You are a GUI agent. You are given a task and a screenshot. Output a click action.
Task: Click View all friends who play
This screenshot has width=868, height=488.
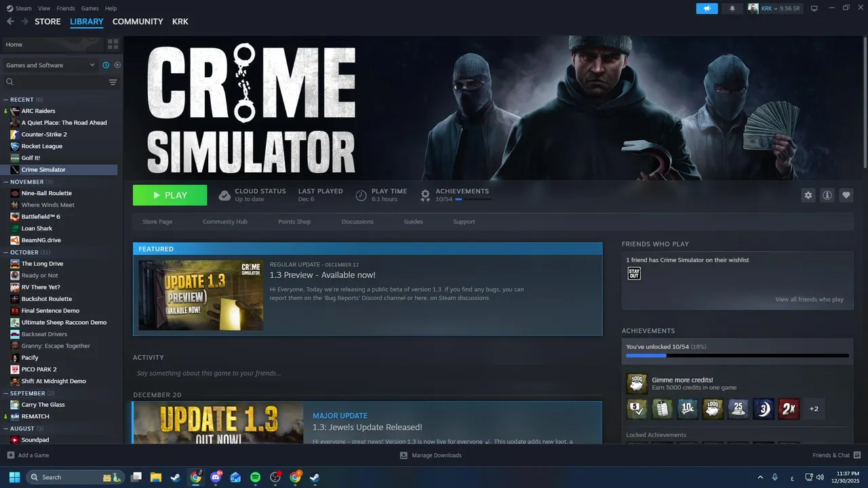click(810, 300)
